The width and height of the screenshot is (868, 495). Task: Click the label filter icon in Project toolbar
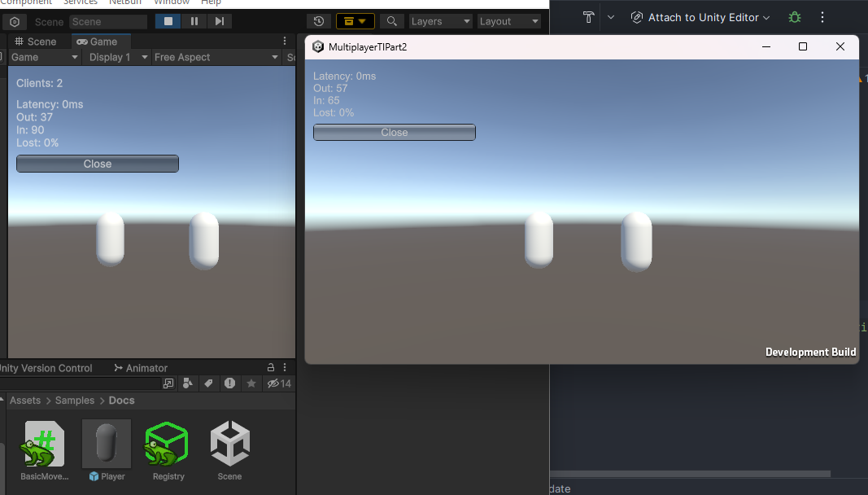coord(209,383)
